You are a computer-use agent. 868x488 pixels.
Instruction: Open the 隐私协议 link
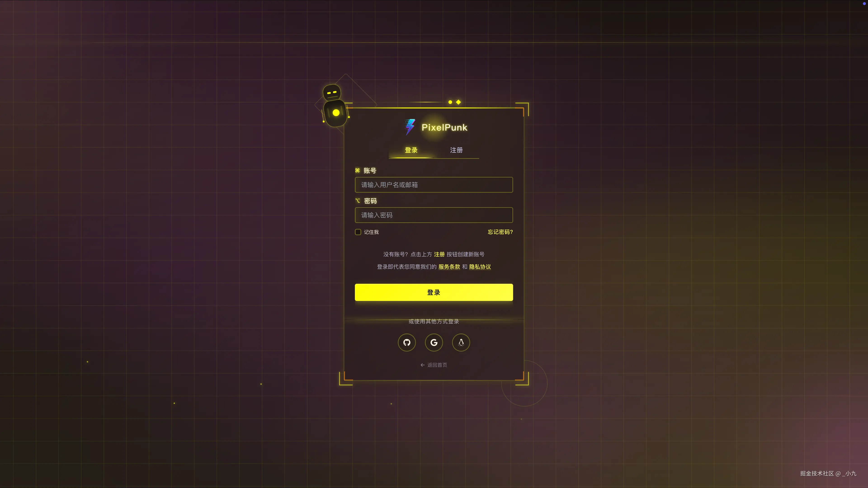coord(480,267)
